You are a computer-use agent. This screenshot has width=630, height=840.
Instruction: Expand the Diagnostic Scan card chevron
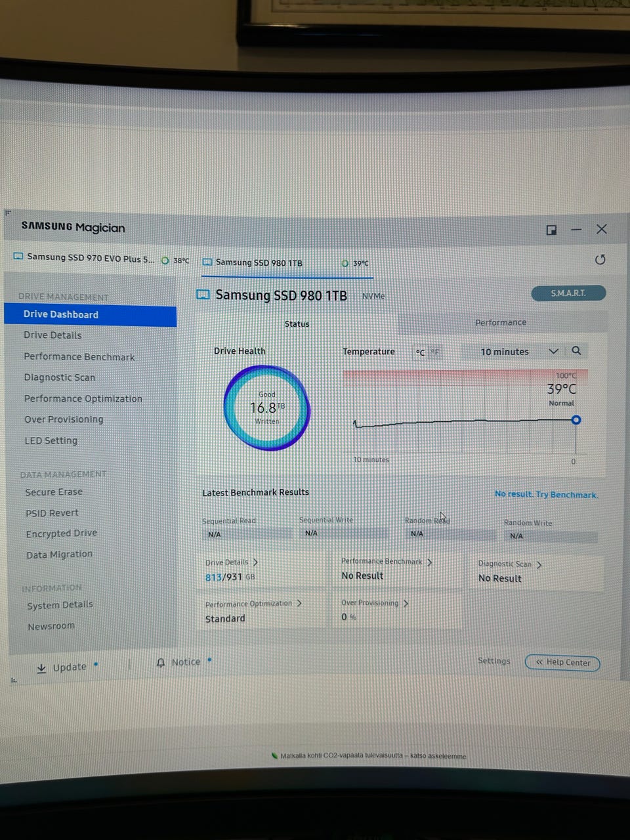pyautogui.click(x=539, y=565)
